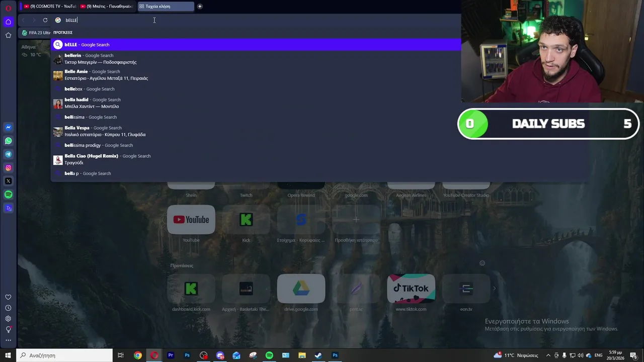Open the heart icon in the sidebar
Viewport: 644px width, 362px height.
8,297
